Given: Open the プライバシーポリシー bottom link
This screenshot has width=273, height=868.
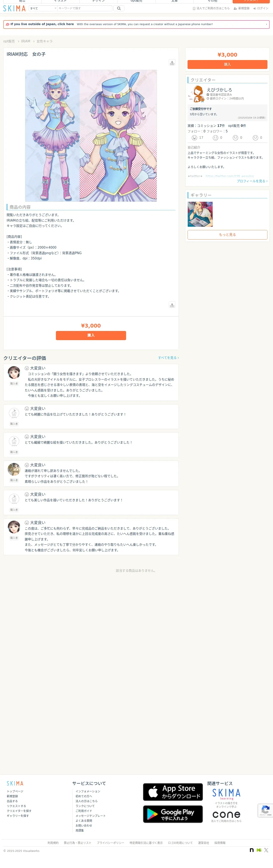Looking at the screenshot, I should [110, 843].
